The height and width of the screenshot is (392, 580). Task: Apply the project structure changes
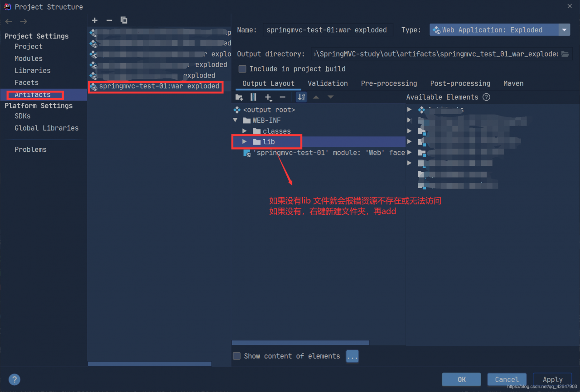tap(552, 380)
